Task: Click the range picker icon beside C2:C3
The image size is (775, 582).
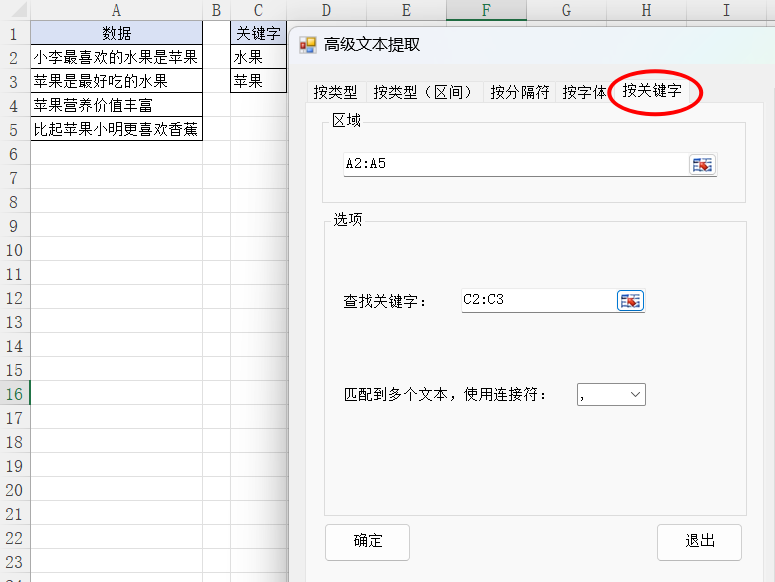Action: pyautogui.click(x=630, y=300)
